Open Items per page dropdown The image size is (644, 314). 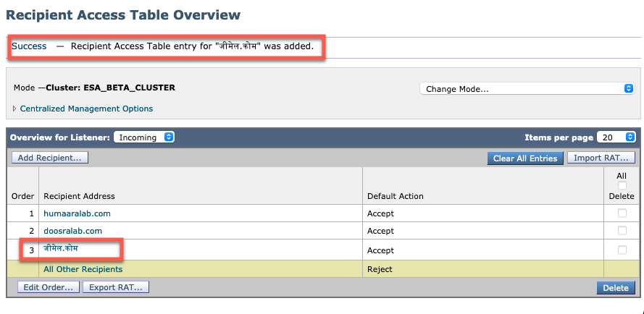[x=616, y=137]
